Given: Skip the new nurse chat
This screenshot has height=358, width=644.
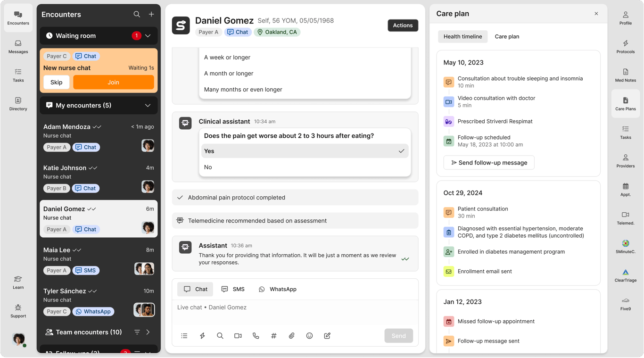Looking at the screenshot, I should [57, 82].
